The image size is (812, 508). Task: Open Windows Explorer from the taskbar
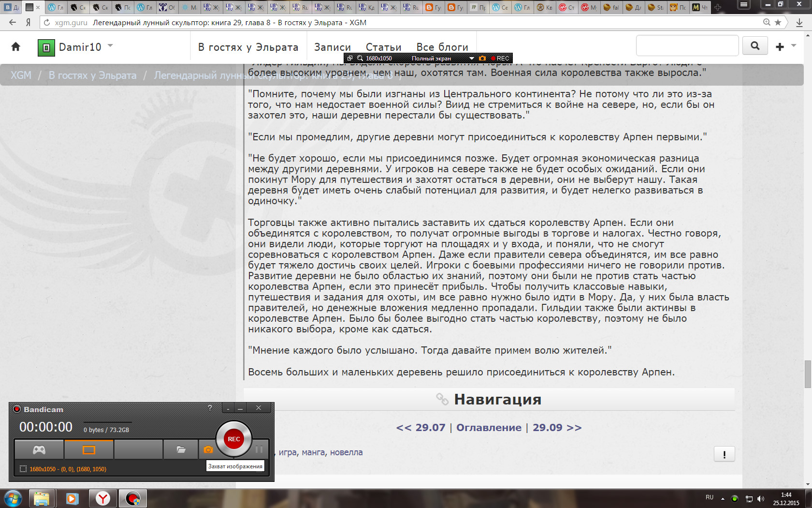tap(42, 498)
